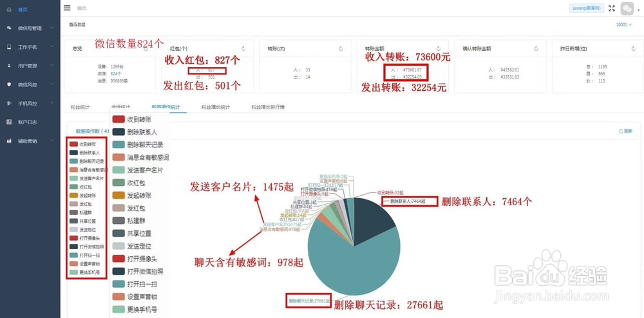
Task: Click the 出: 14 transfer count
Action: [x=302, y=77]
